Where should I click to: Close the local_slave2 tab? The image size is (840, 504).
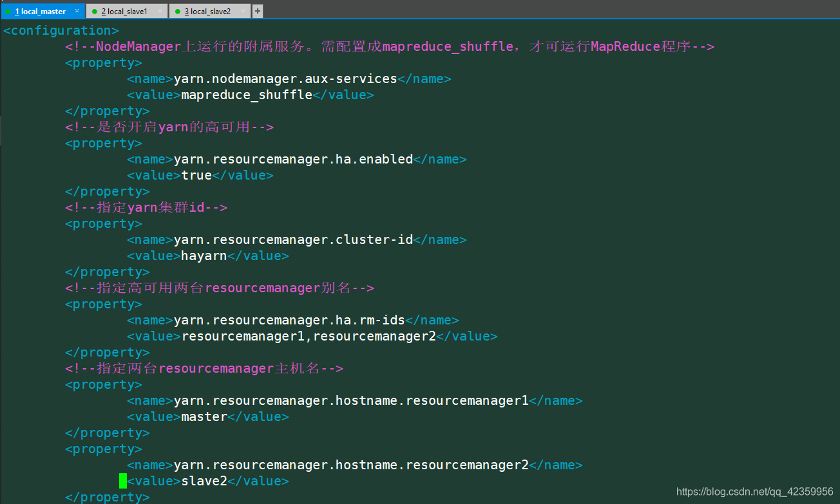click(243, 11)
